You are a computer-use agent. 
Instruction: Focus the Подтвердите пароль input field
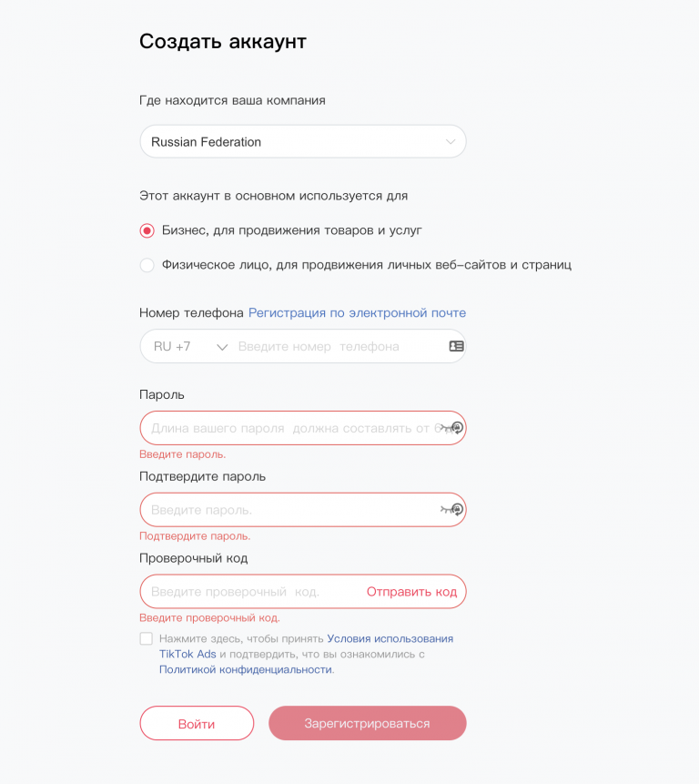coord(287,510)
